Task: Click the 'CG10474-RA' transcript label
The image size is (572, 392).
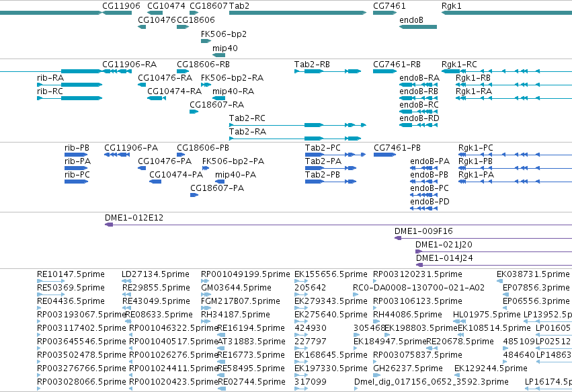Action: [x=174, y=91]
